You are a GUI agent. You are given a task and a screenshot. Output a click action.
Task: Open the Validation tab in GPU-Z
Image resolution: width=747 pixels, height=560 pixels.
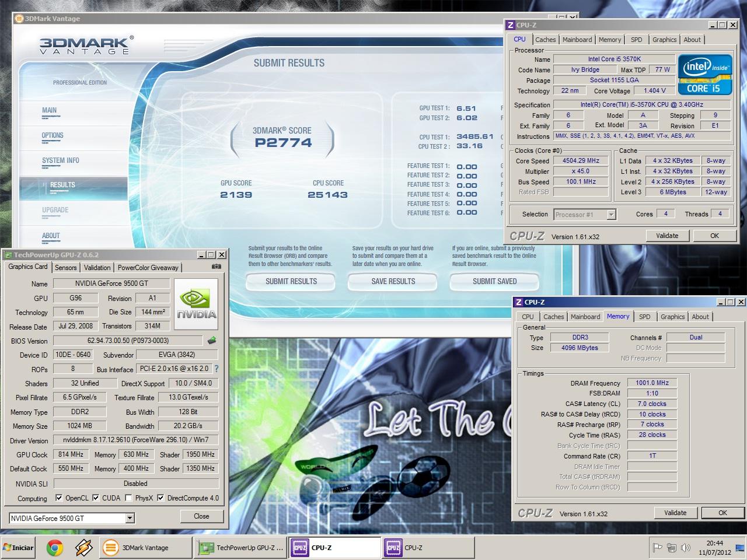click(x=97, y=268)
